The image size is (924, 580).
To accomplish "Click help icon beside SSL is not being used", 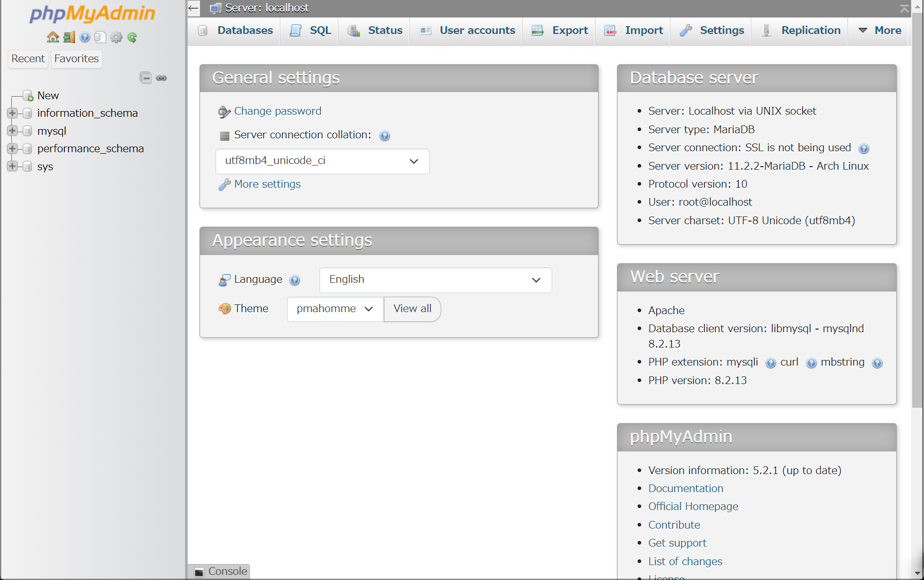I will pyautogui.click(x=864, y=149).
